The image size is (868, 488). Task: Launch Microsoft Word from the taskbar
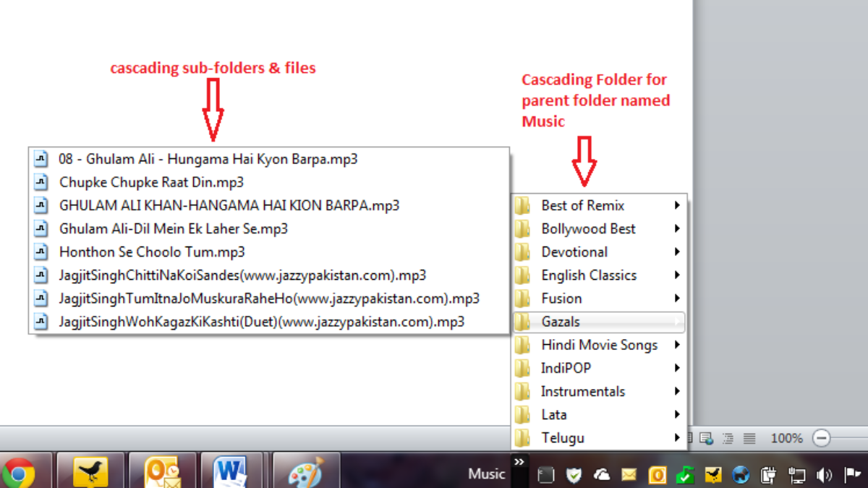coord(231,470)
